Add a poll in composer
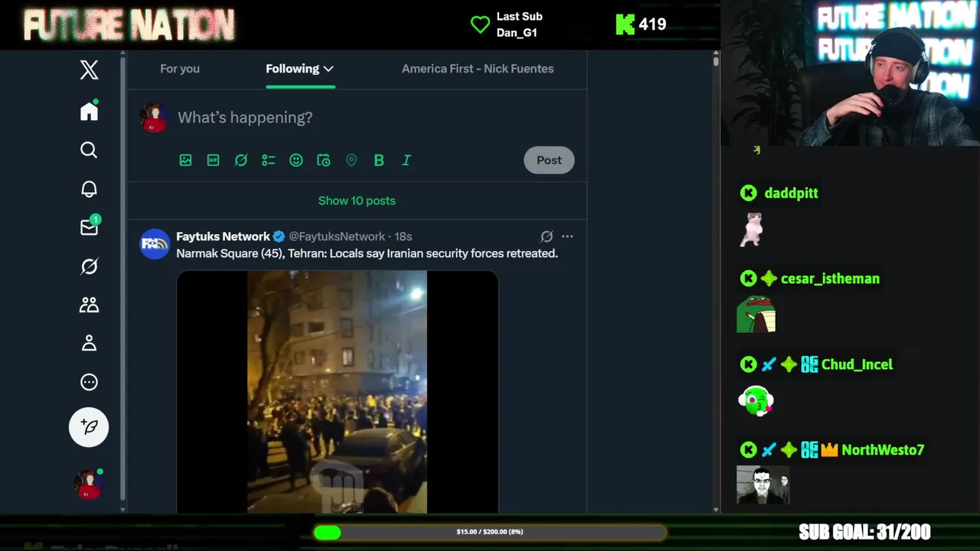Screen dimensions: 980x551 268,160
